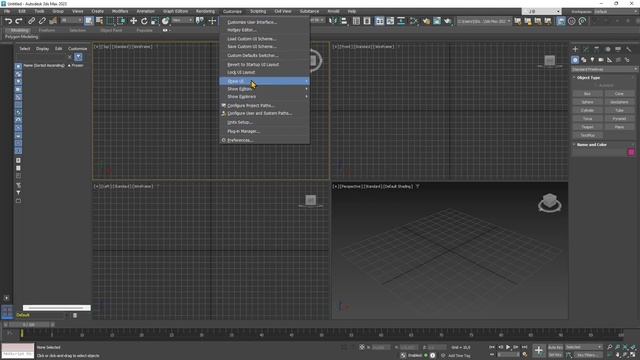
Task: Toggle the Scene Explorer toolbar icon
Action: pos(356,21)
